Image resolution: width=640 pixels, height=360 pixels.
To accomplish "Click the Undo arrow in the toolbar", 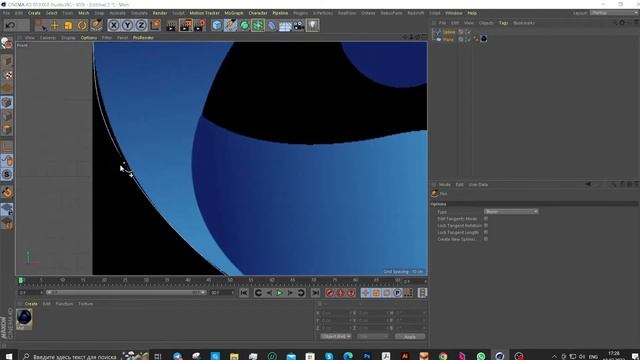I will [x=11, y=25].
